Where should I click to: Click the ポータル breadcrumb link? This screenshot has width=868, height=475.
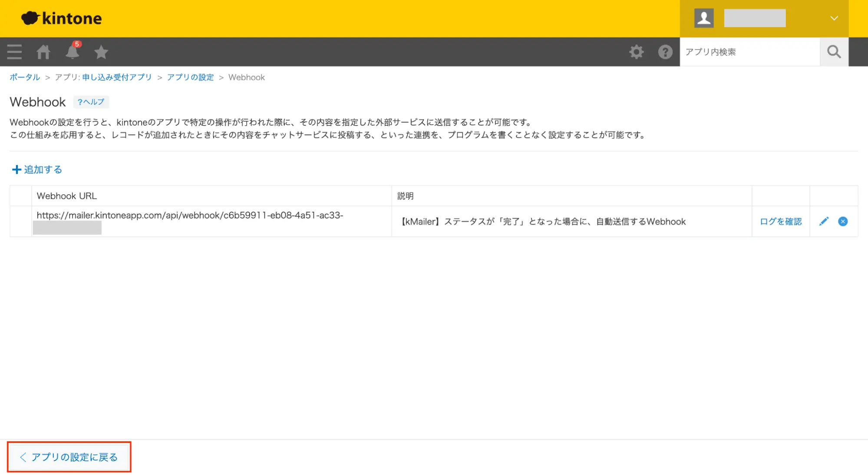(x=25, y=77)
